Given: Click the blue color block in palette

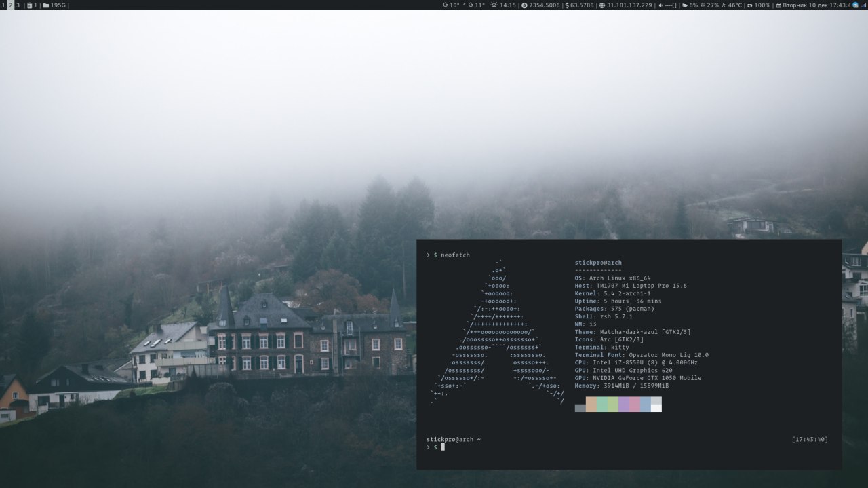Looking at the screenshot, I should (x=646, y=405).
